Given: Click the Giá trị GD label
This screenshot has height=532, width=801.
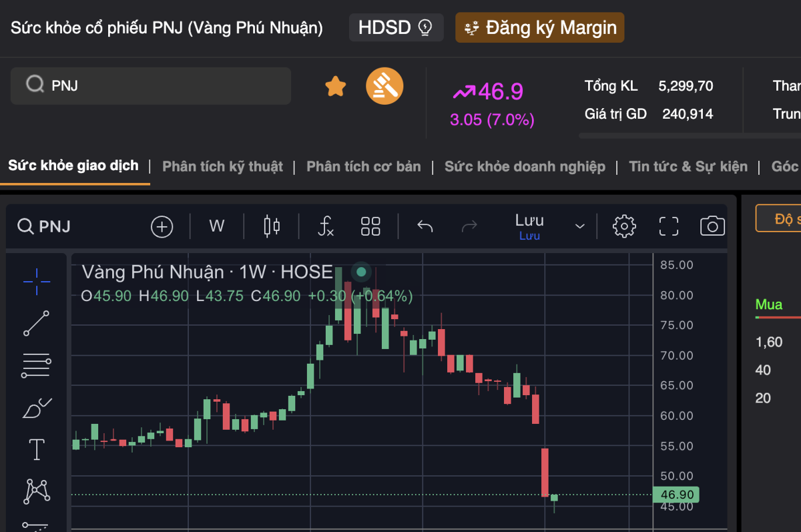Looking at the screenshot, I should point(615,114).
